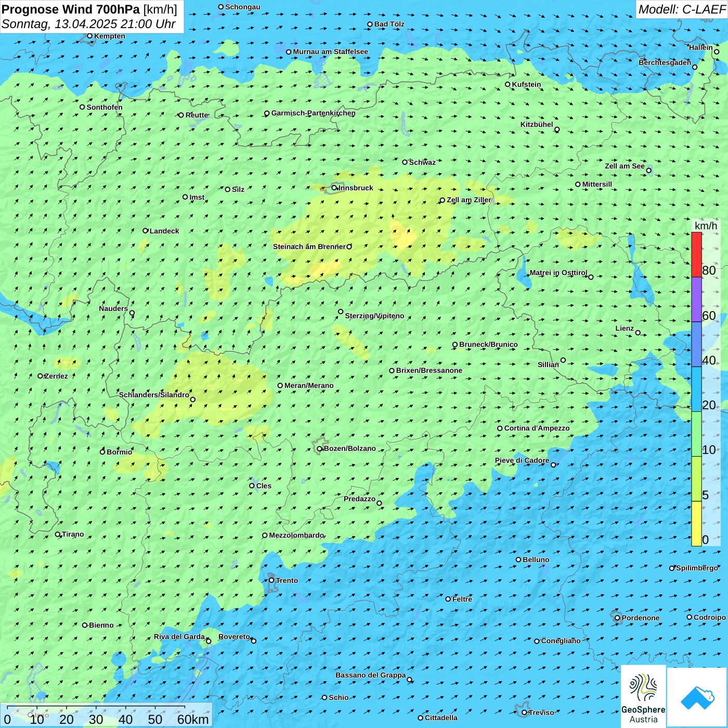Click the Meran/Merano city label
Screen dimensions: 728x728
click(x=309, y=385)
